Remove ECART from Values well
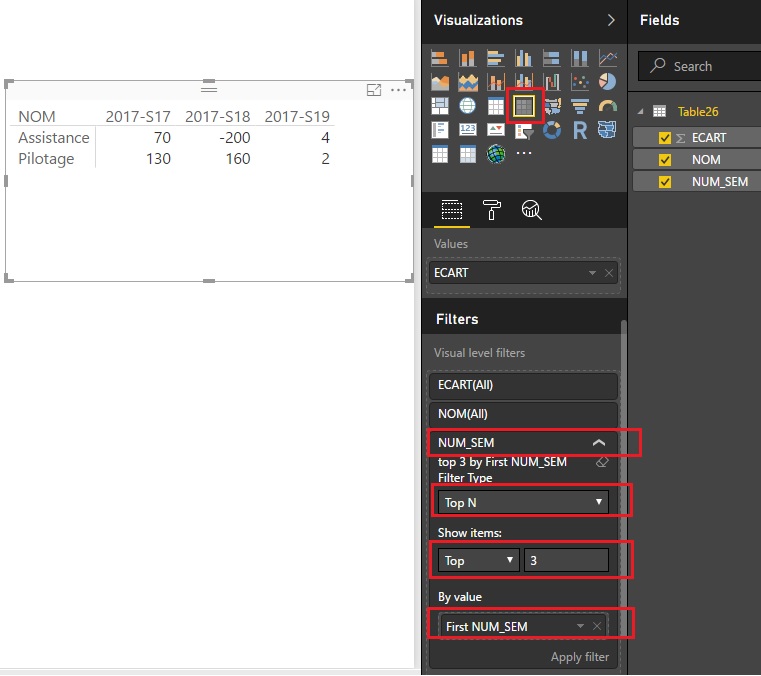The image size is (761, 676). (x=609, y=273)
